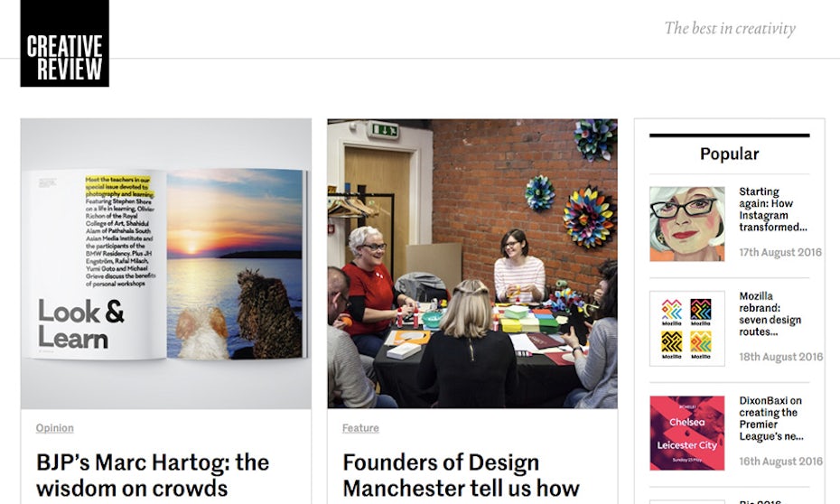Read DixonBaxi Premier League story

pos(771,418)
